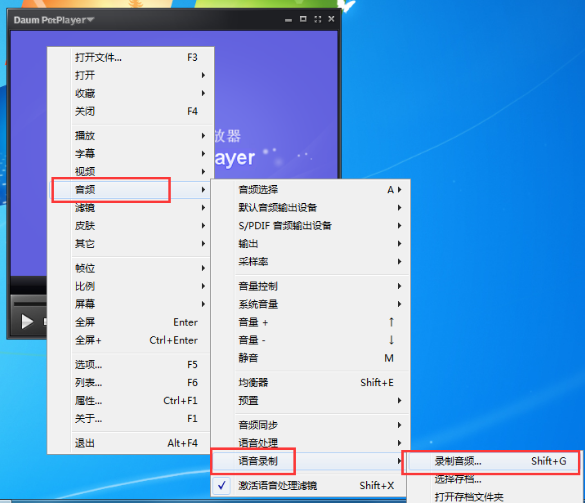Select 音量 + menu entry
This screenshot has height=504, width=585.
pyautogui.click(x=311, y=322)
